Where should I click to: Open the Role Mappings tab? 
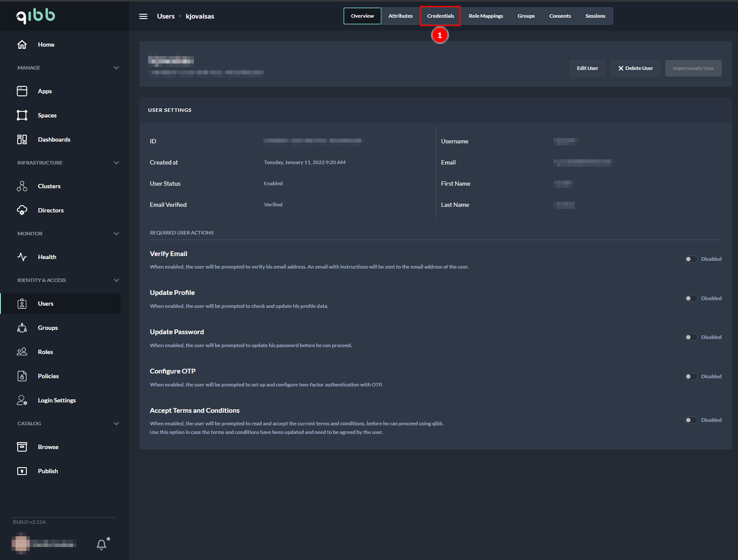(x=486, y=16)
